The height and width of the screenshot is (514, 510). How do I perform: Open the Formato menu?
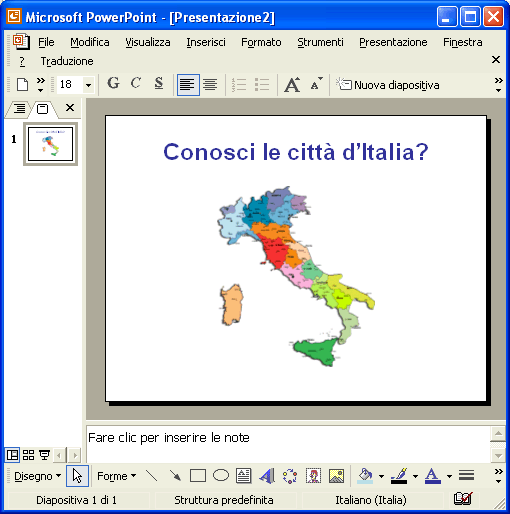261,42
